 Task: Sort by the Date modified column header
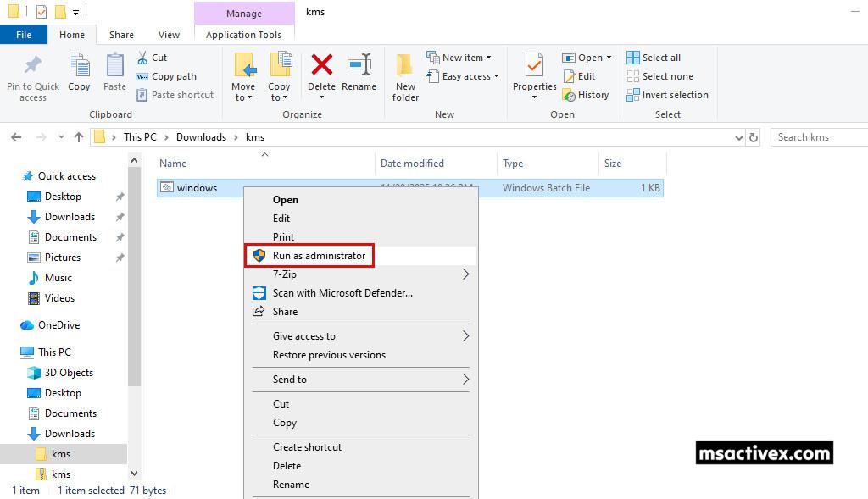tap(412, 164)
